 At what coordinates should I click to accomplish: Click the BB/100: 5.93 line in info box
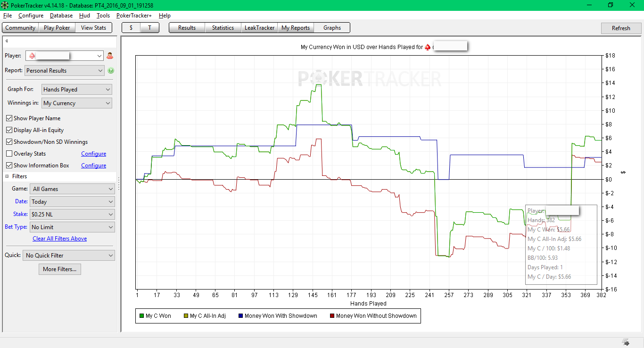[x=543, y=258]
